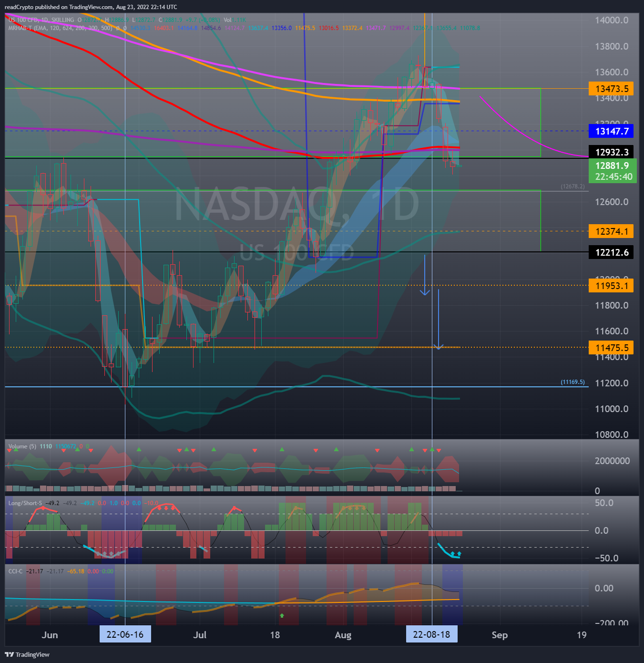Click the '18' date on time axis
Viewport: 644px width, 663px height.
pyautogui.click(x=275, y=635)
